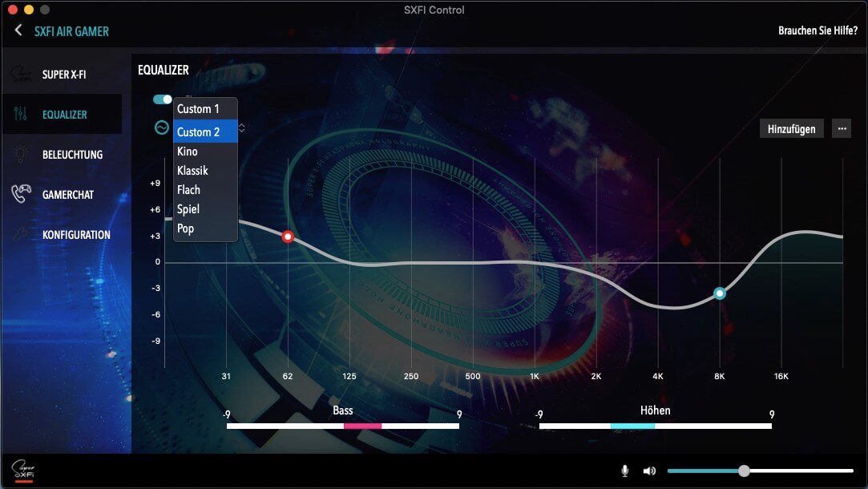Click the Konfiguration wrench icon
This screenshot has width=868, height=489.
21,234
